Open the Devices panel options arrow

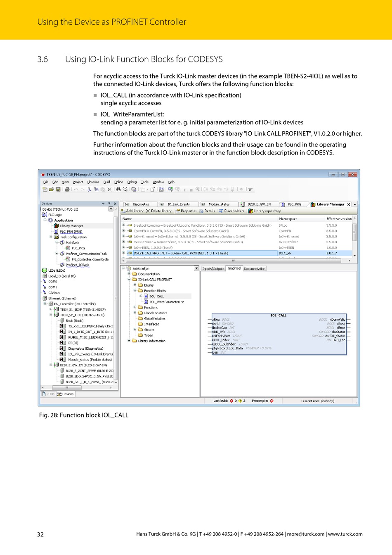[103, 204]
